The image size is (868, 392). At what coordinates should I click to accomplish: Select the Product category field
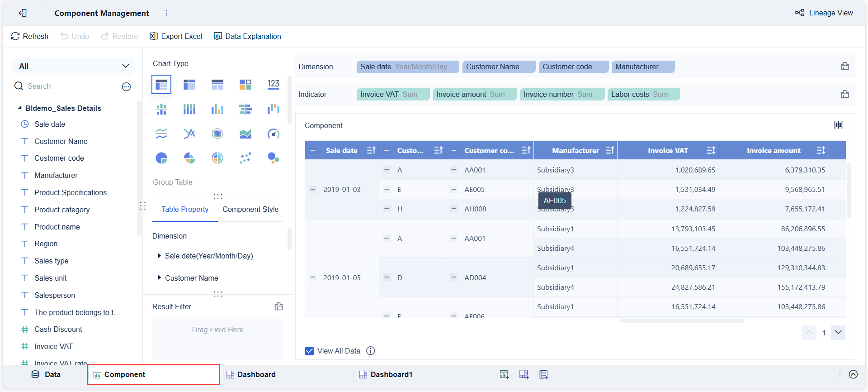pos(62,210)
